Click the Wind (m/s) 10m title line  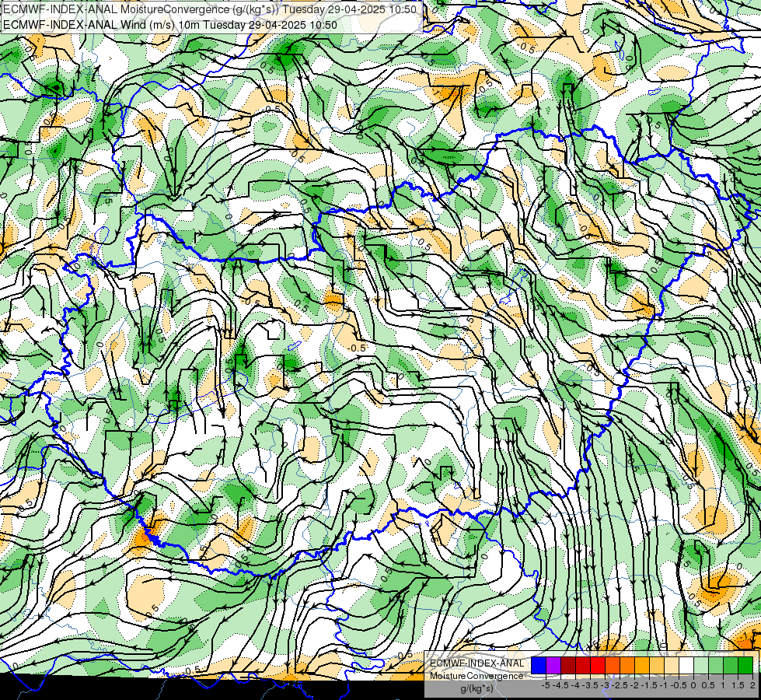[169, 24]
